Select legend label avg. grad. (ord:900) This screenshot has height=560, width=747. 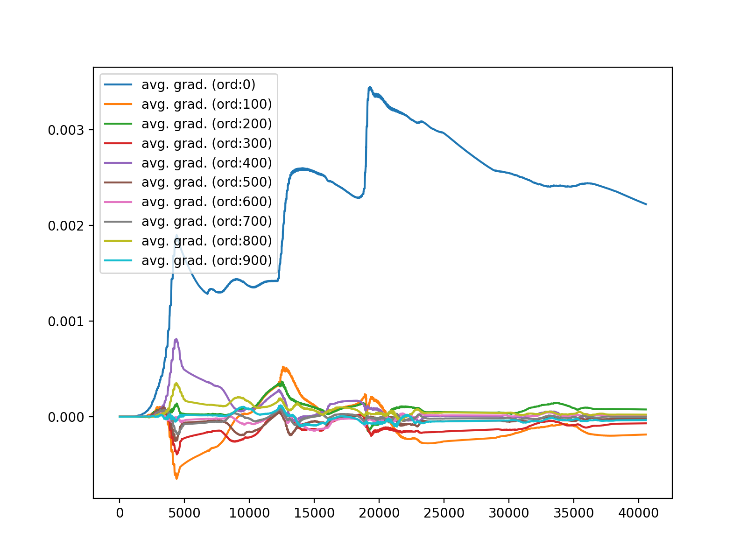[x=207, y=261]
